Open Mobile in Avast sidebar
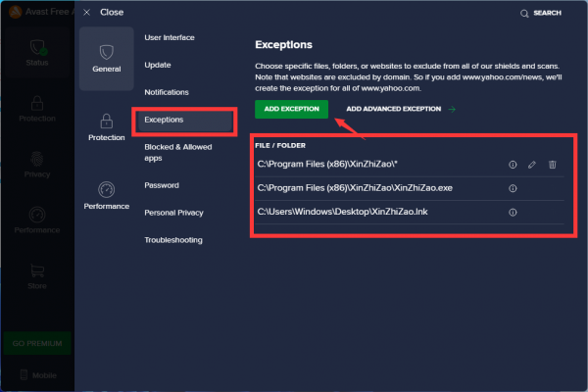This screenshot has width=588, height=392. click(38, 375)
